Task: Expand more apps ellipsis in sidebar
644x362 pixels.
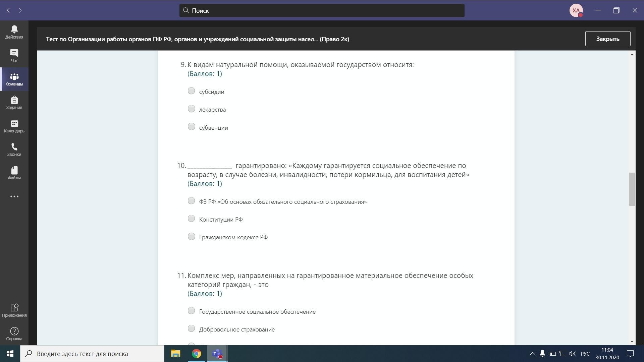Action: (14, 196)
